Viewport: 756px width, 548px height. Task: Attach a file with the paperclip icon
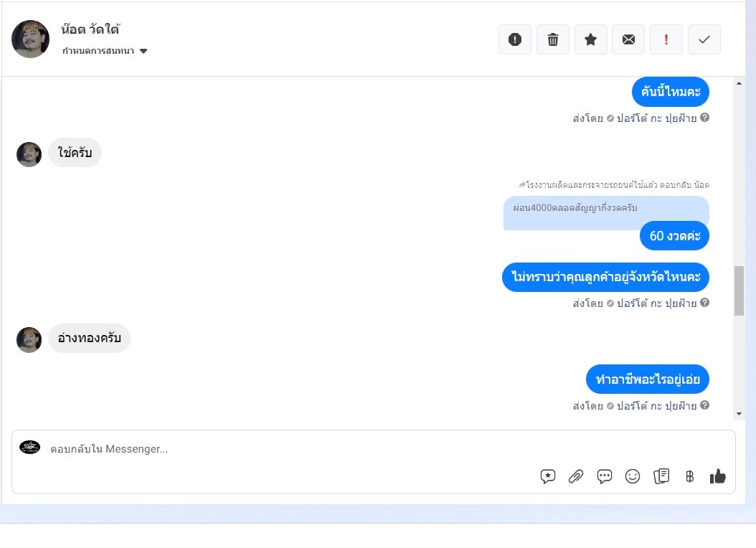tap(576, 476)
